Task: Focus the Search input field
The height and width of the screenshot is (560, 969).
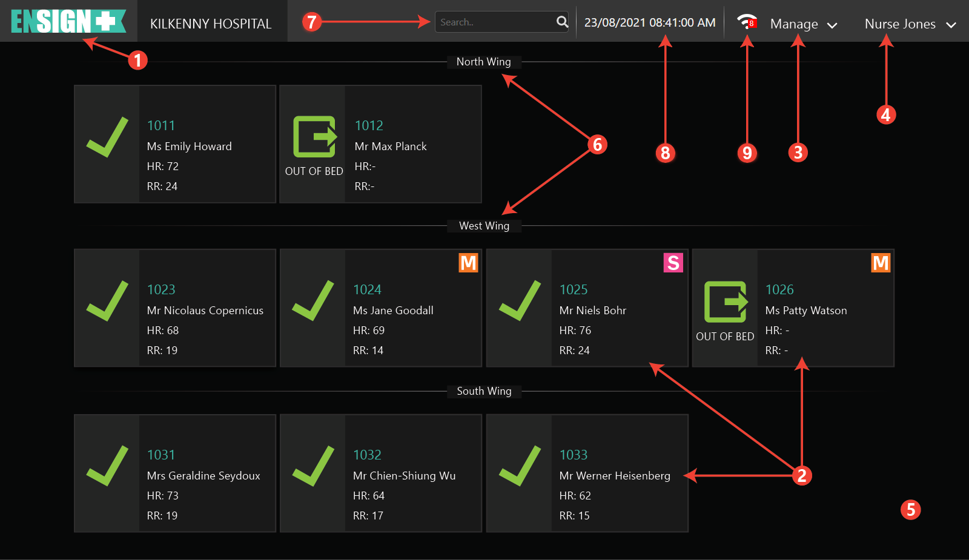Action: (494, 22)
